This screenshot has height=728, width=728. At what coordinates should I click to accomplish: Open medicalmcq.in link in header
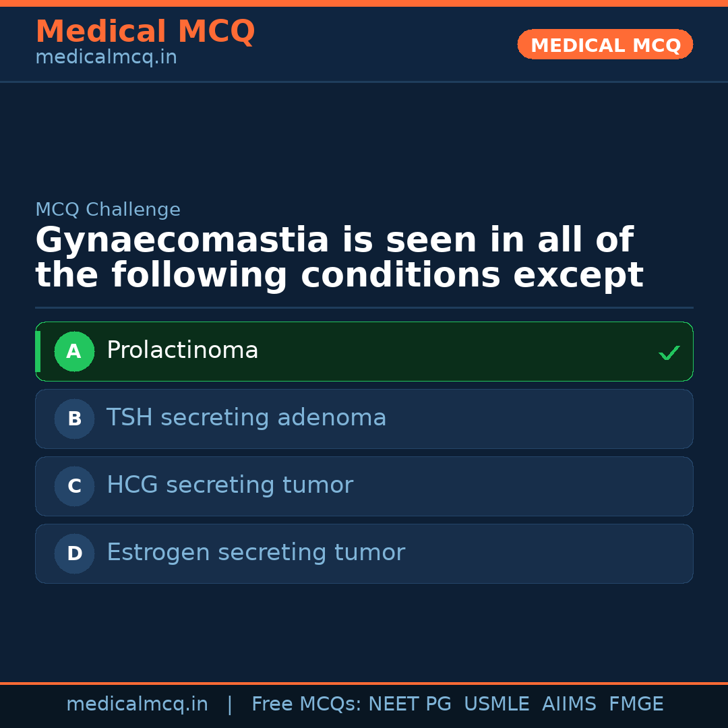[106, 58]
